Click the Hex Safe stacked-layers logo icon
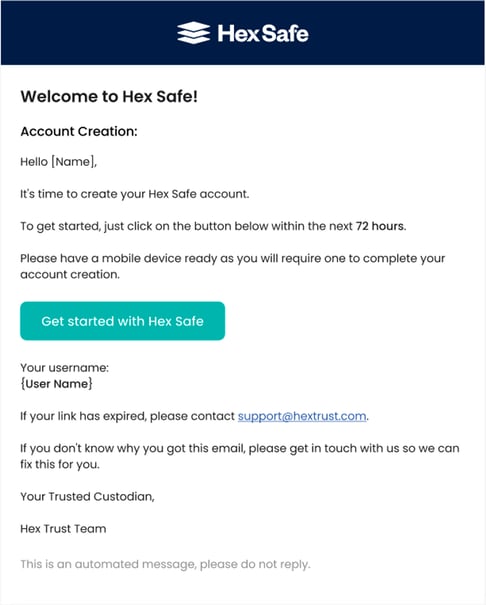 [194, 33]
